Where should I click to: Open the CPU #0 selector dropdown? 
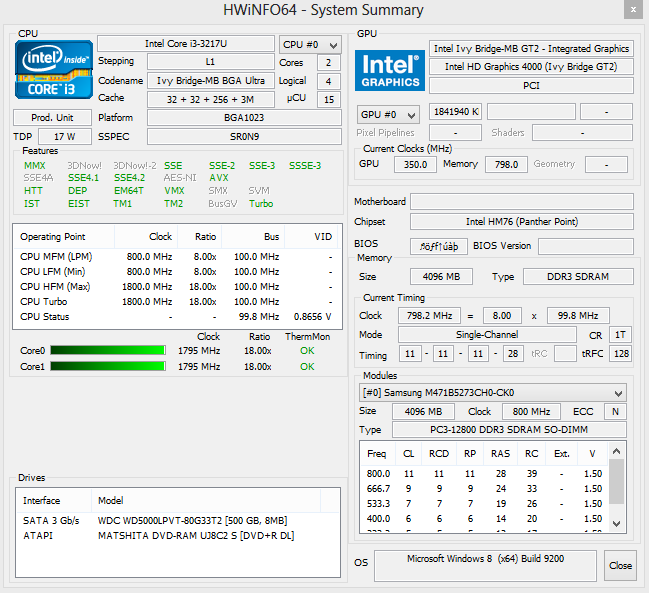310,45
